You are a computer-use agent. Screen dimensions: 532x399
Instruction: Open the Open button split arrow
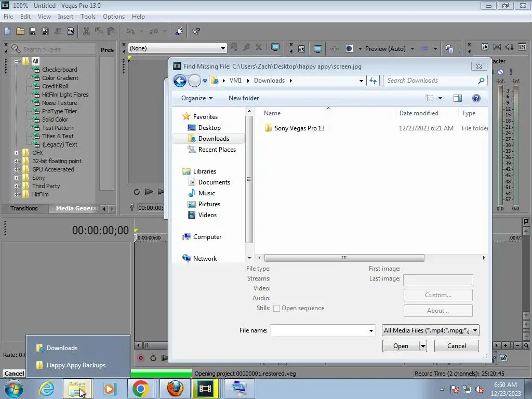click(423, 346)
